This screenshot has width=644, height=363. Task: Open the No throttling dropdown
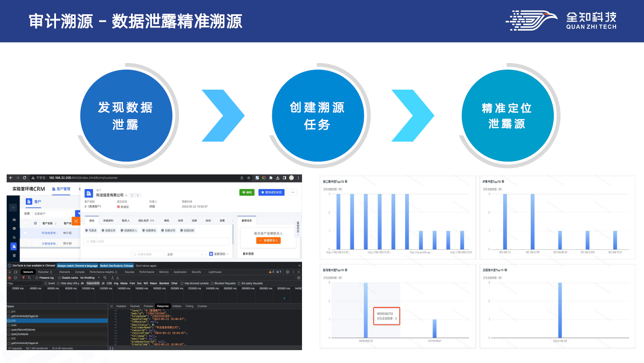point(88,278)
